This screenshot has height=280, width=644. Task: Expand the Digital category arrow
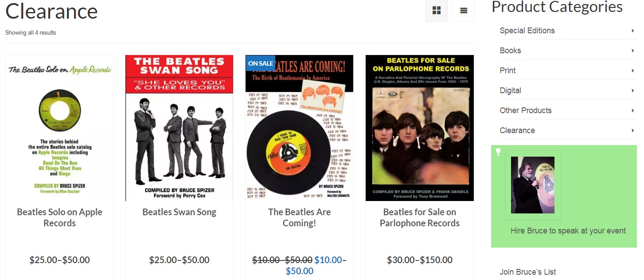pos(633,91)
